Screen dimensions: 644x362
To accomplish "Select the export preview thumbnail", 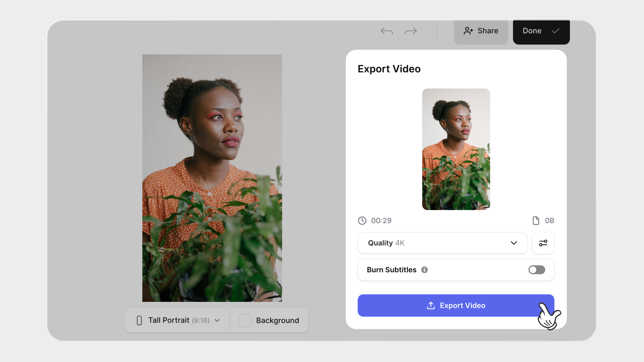I will pyautogui.click(x=456, y=149).
